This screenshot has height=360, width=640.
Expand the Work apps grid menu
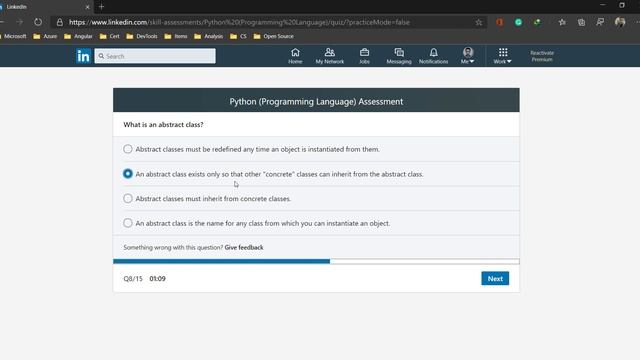pos(502,56)
